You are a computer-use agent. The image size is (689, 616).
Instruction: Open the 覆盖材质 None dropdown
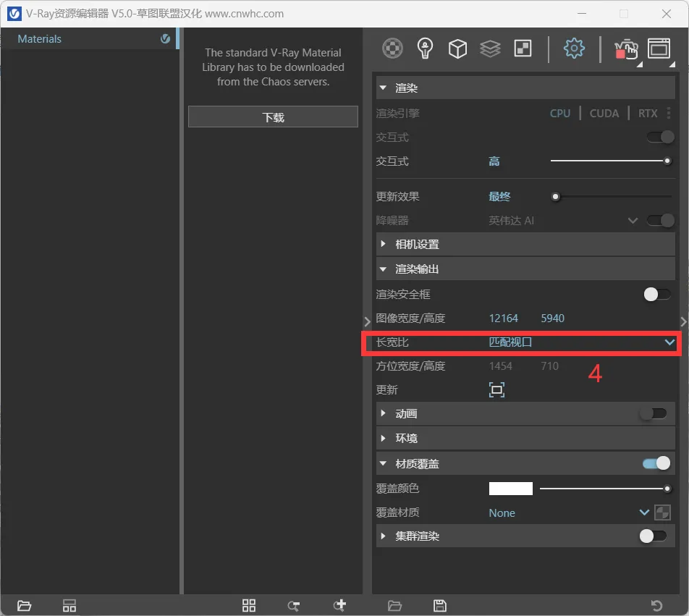(x=569, y=512)
